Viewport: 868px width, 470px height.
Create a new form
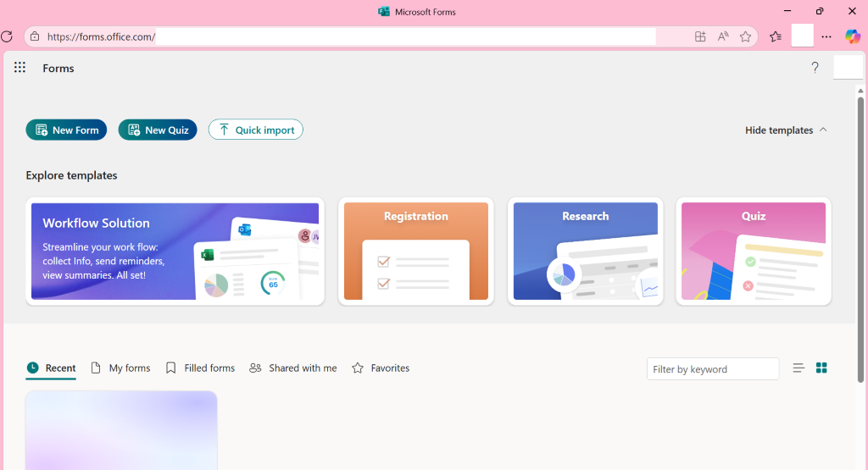tap(66, 130)
